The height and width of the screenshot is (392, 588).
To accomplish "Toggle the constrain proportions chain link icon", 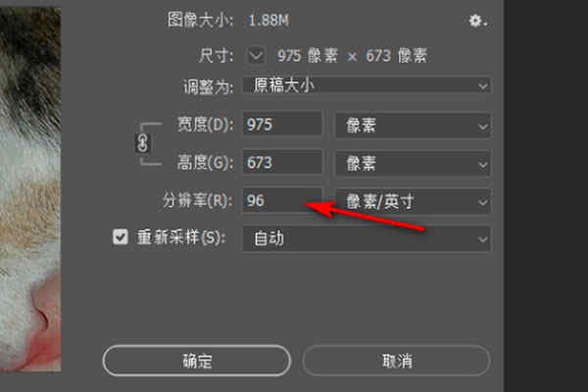I will 142,143.
